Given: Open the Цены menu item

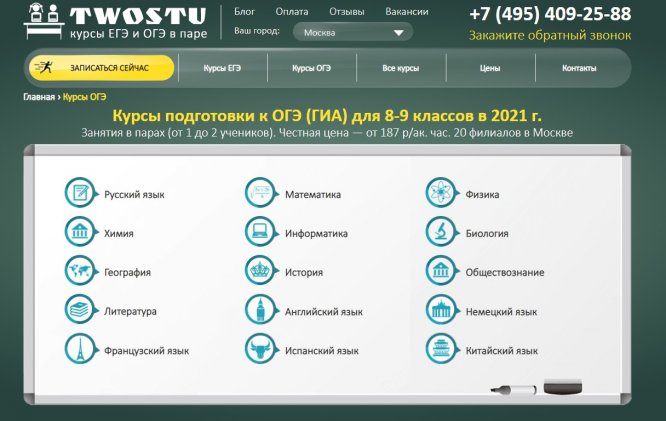Looking at the screenshot, I should pyautogui.click(x=490, y=68).
